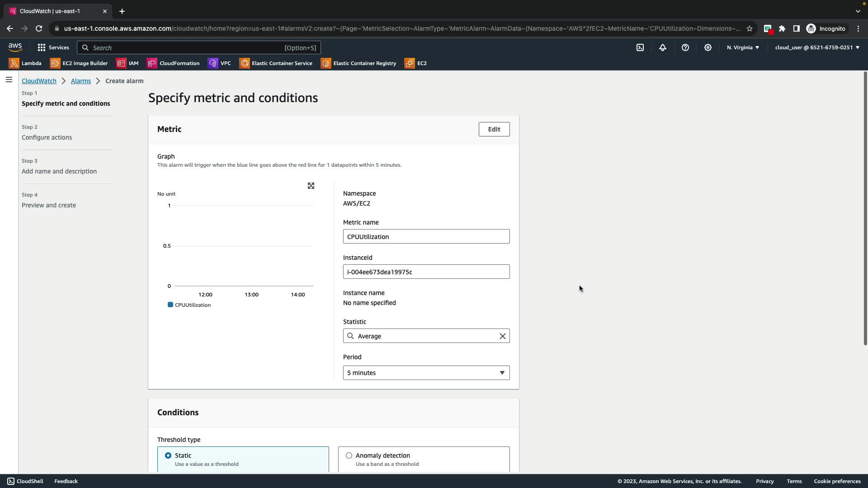The width and height of the screenshot is (868, 488).
Task: Click the InstanceId input field
Action: pyautogui.click(x=426, y=272)
